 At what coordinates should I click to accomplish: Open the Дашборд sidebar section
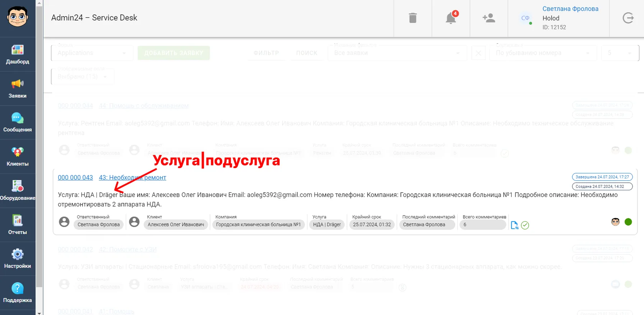point(18,54)
